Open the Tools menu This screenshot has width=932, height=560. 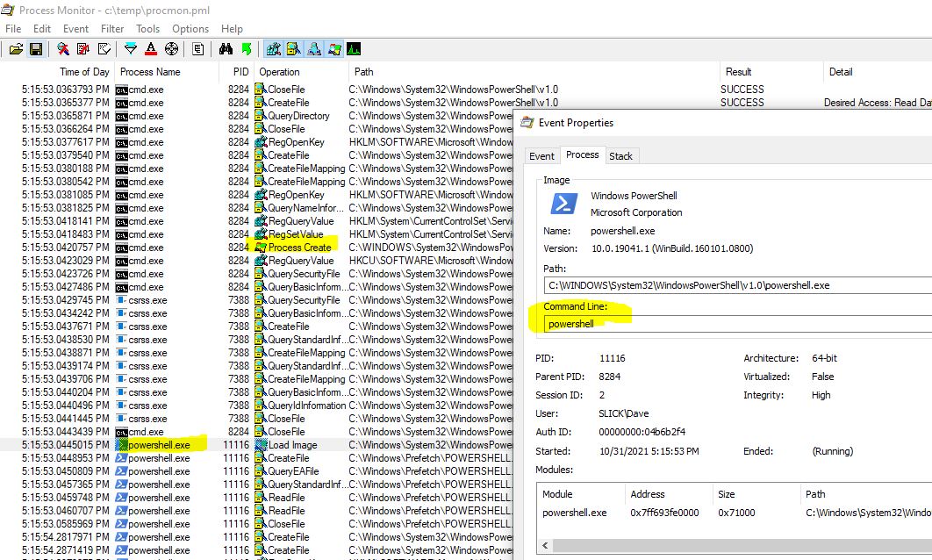147,29
